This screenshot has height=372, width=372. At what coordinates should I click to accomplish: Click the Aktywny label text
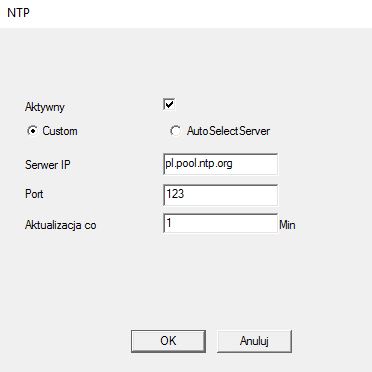coord(45,107)
